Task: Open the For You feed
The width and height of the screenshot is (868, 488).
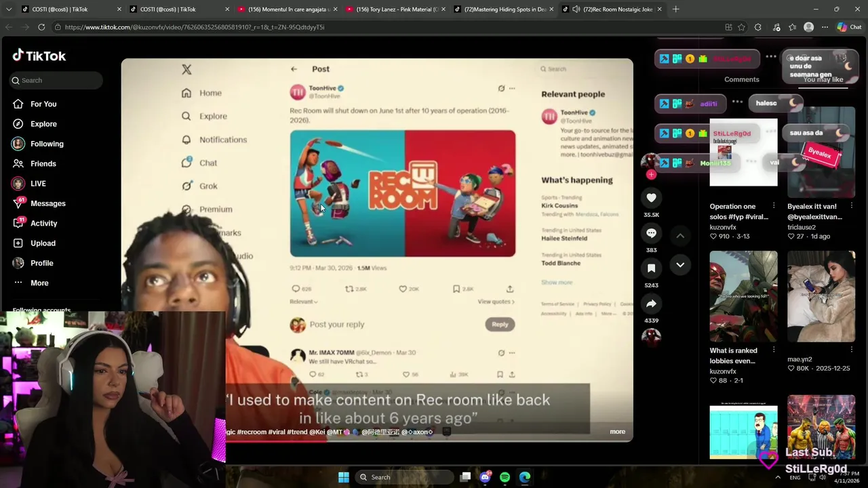Action: [43, 104]
